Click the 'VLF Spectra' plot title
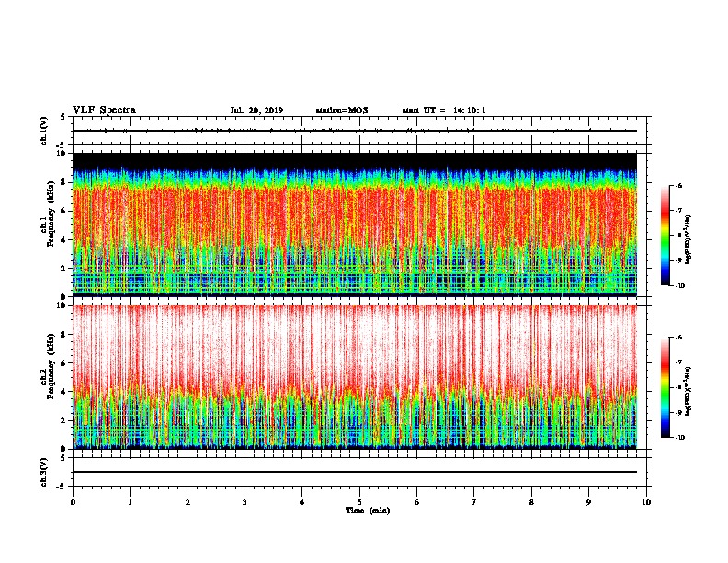This screenshot has width=728, height=563. pyautogui.click(x=104, y=109)
